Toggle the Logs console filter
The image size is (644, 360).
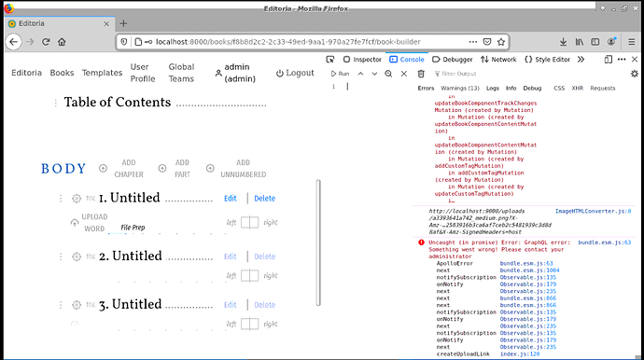pos(493,89)
